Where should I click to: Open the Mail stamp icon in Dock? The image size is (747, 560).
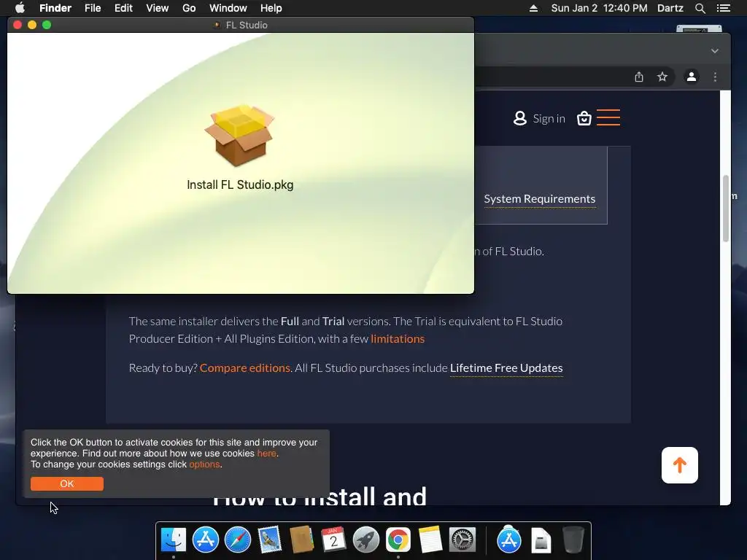[x=270, y=540]
